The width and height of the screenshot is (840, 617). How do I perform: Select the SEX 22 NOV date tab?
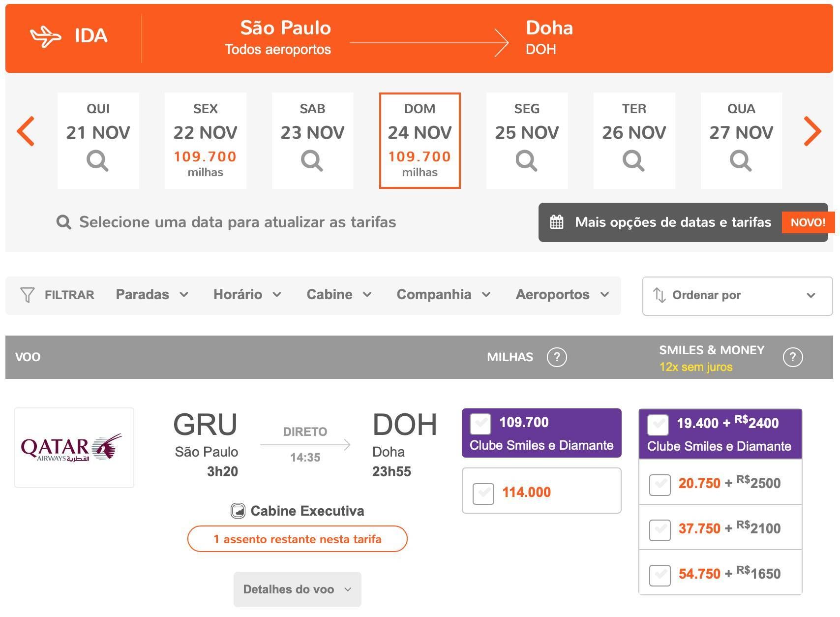(205, 141)
